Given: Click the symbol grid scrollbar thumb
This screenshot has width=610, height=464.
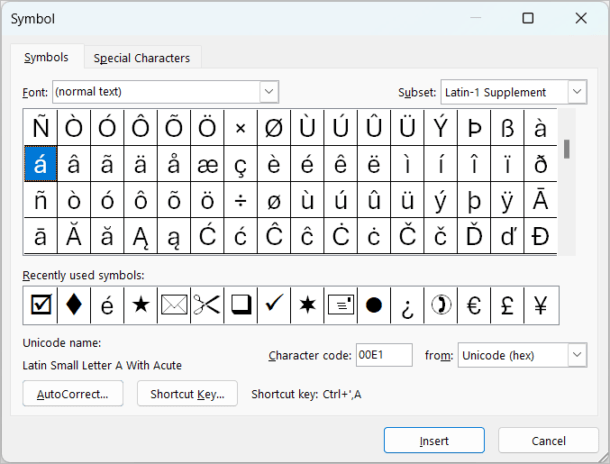Looking at the screenshot, I should pos(566,149).
